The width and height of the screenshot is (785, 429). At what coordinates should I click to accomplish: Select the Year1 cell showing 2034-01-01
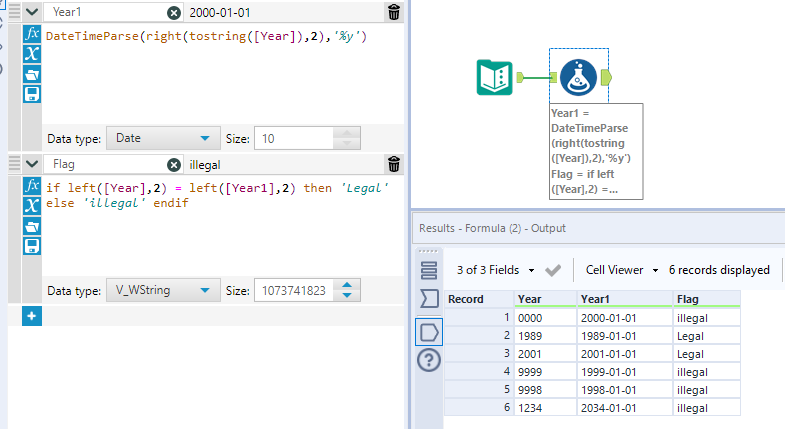pos(625,408)
